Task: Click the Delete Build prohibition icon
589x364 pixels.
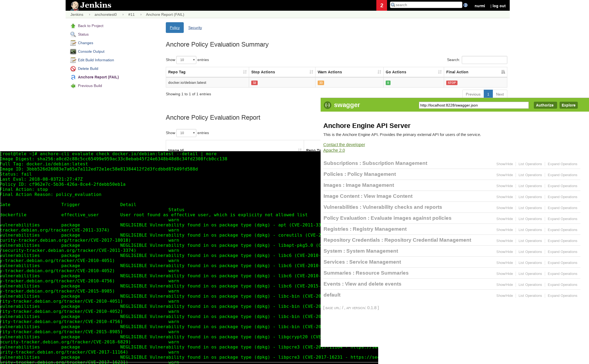Action: tap(73, 69)
